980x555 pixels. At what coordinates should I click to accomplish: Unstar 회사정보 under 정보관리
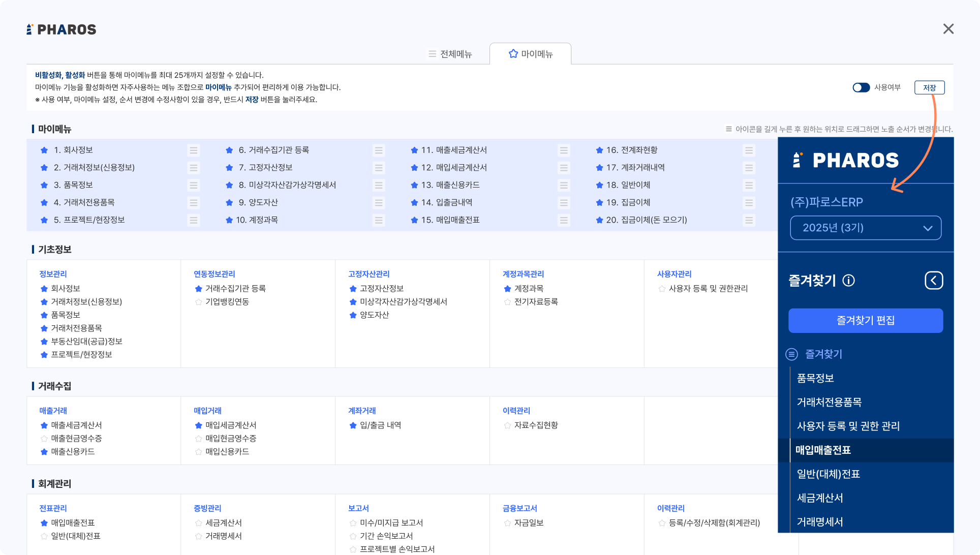[44, 289]
